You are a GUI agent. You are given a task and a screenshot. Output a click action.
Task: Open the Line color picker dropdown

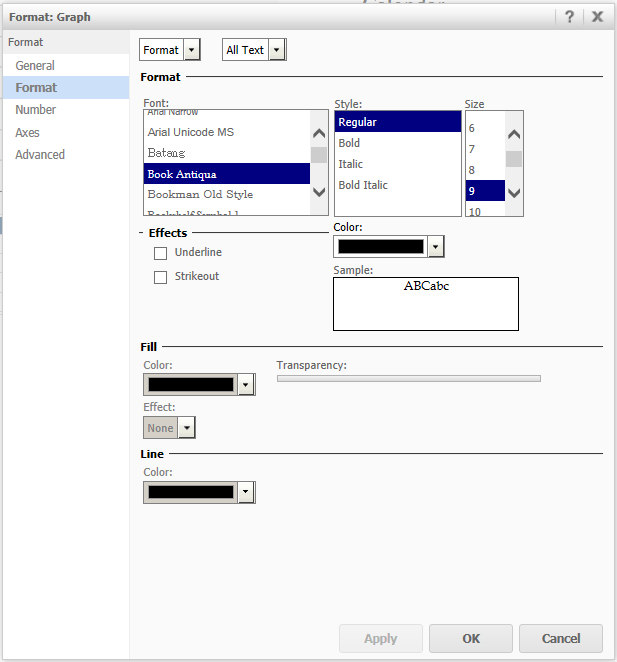point(246,492)
